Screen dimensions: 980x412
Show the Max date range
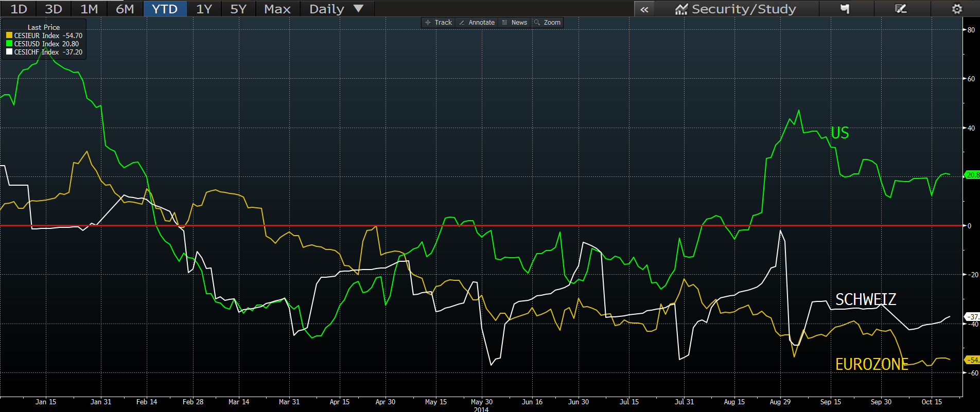277,9
